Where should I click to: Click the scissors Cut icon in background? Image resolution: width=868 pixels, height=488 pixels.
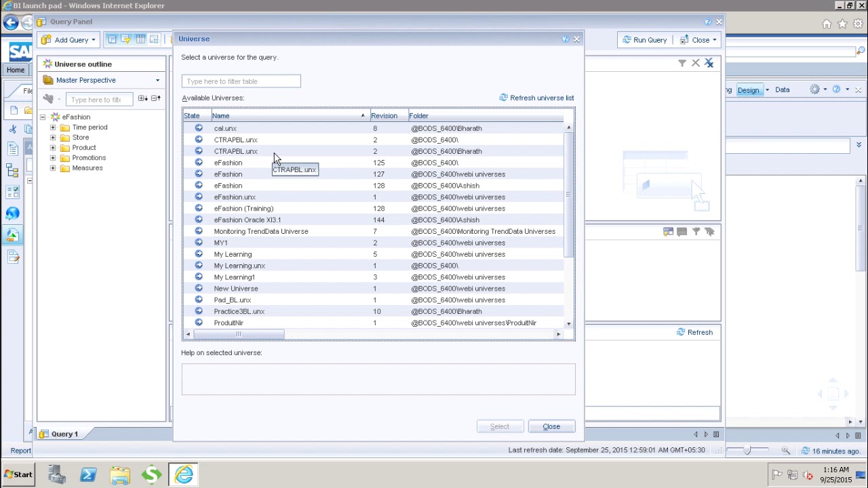point(13,129)
